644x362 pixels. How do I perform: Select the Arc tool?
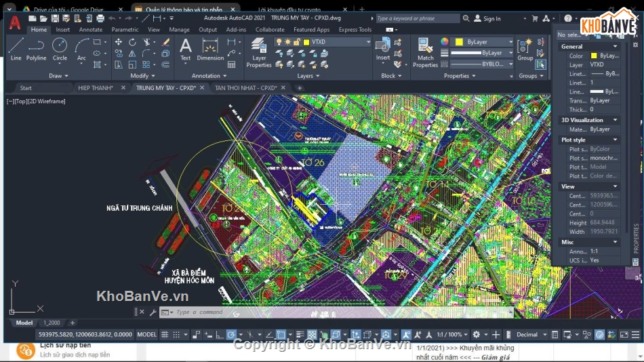point(81,49)
